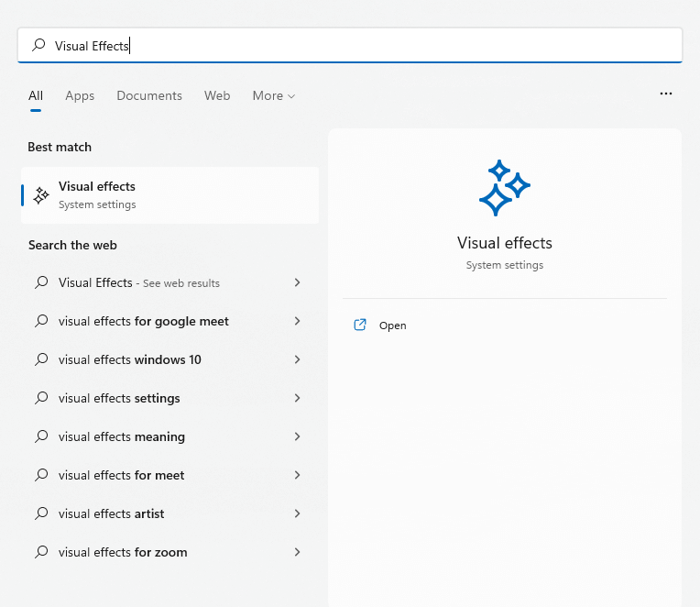
Task: Switch to the Apps tab
Action: [x=80, y=95]
